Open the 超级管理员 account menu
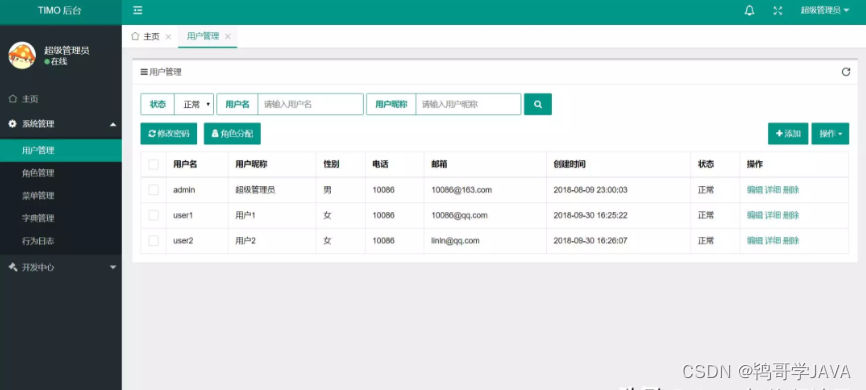 [x=825, y=10]
